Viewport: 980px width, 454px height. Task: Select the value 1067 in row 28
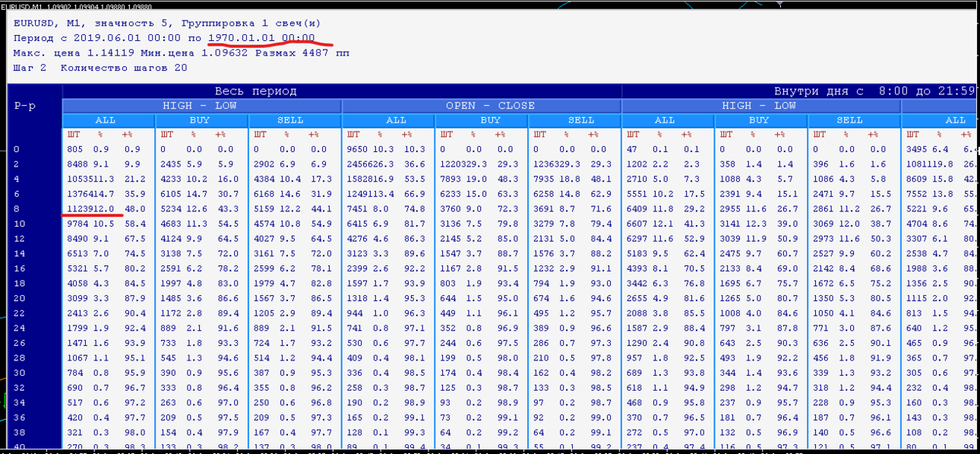click(x=77, y=358)
